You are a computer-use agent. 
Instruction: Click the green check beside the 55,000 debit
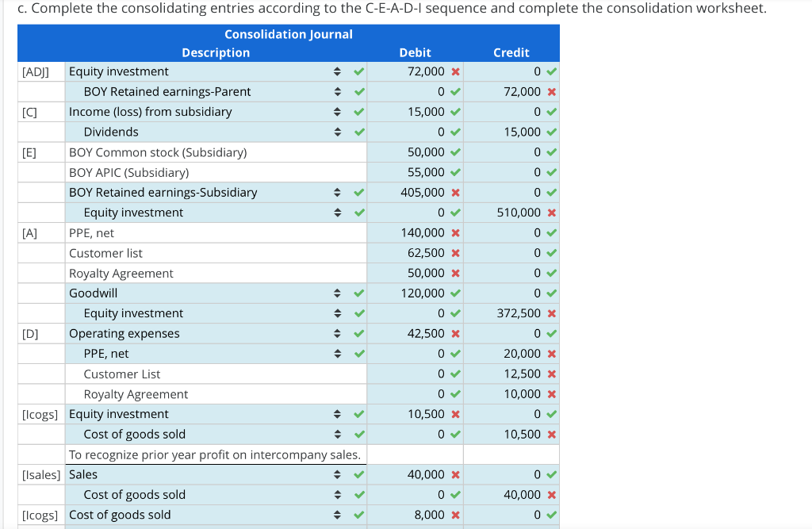tap(456, 172)
